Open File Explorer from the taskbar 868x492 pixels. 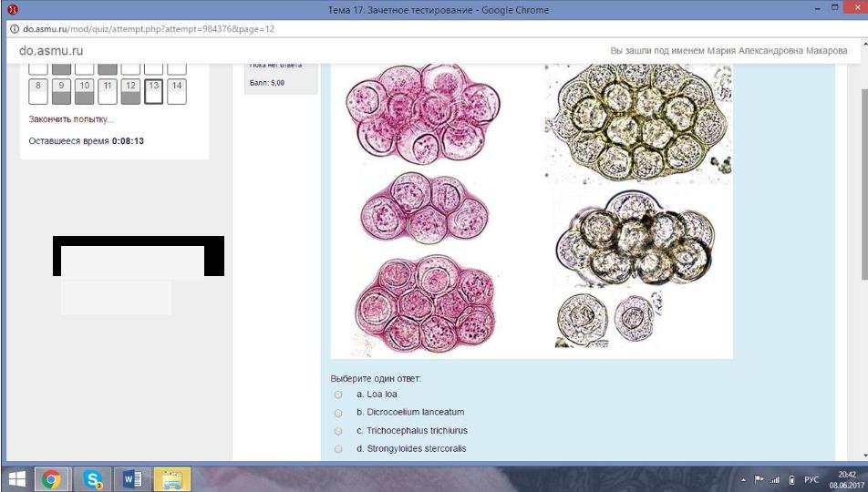point(172,479)
